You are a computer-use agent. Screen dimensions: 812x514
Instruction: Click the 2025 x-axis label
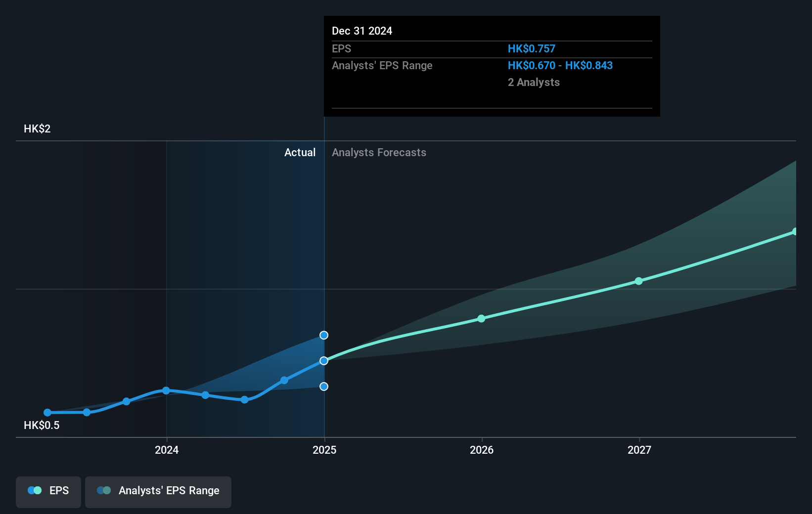pyautogui.click(x=324, y=450)
